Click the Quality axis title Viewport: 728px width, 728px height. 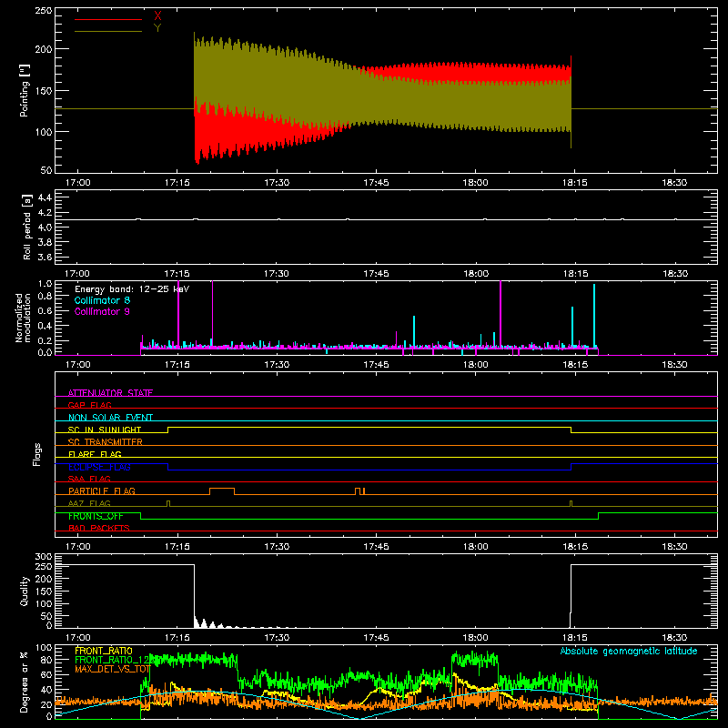pos(25,591)
